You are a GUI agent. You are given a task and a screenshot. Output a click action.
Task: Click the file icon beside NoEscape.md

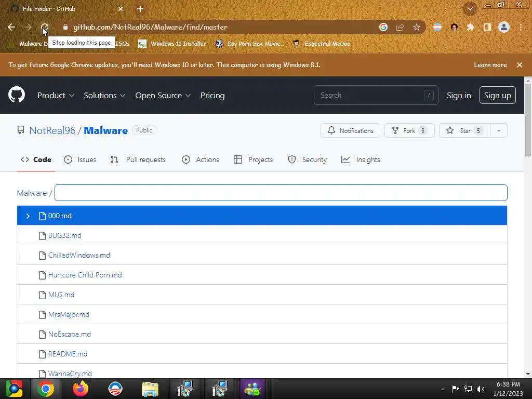42,335
